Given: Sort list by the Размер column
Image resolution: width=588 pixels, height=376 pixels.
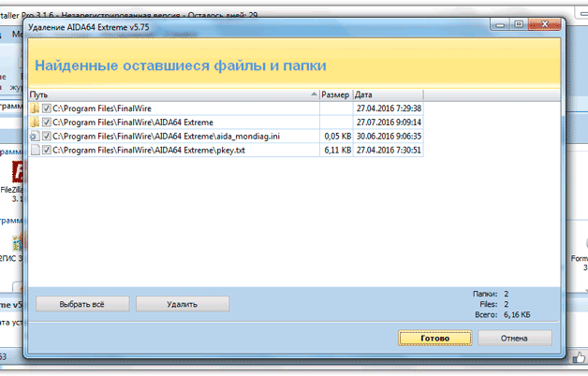Looking at the screenshot, I should [335, 95].
